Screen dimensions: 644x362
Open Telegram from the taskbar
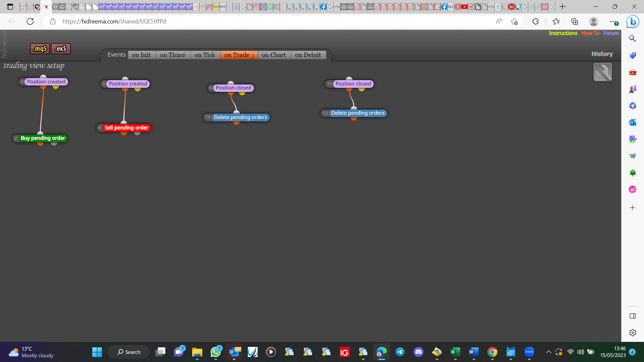[400, 352]
